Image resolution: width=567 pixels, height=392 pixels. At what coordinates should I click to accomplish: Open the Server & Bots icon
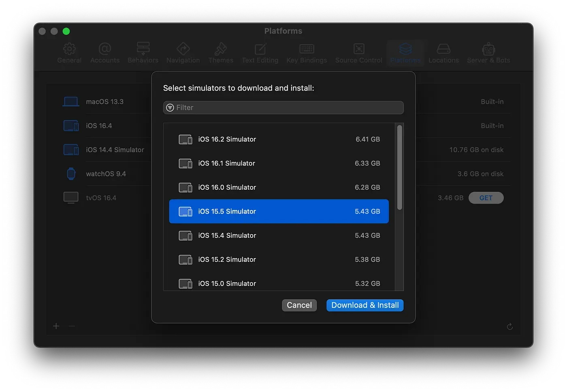click(x=488, y=49)
